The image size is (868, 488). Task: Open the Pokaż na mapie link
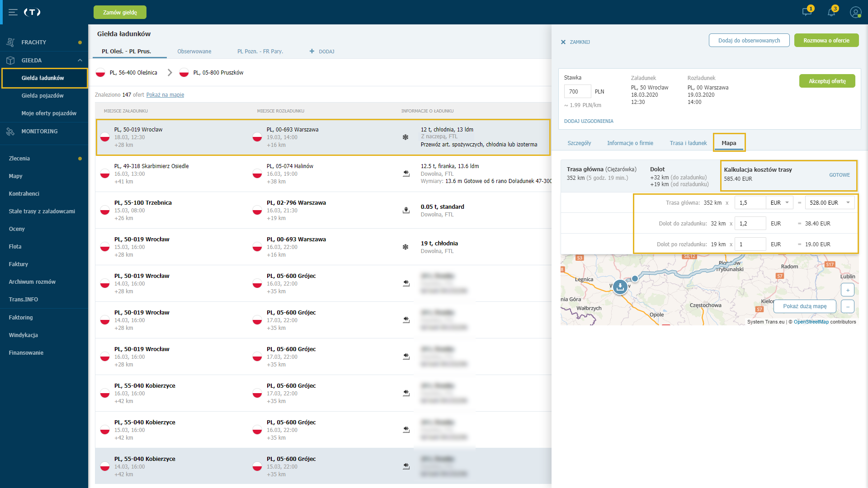coord(165,95)
